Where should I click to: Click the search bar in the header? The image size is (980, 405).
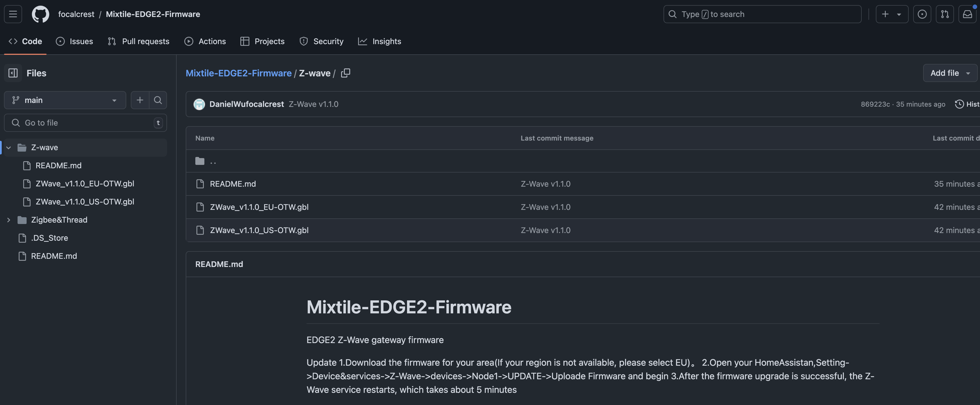pos(762,14)
